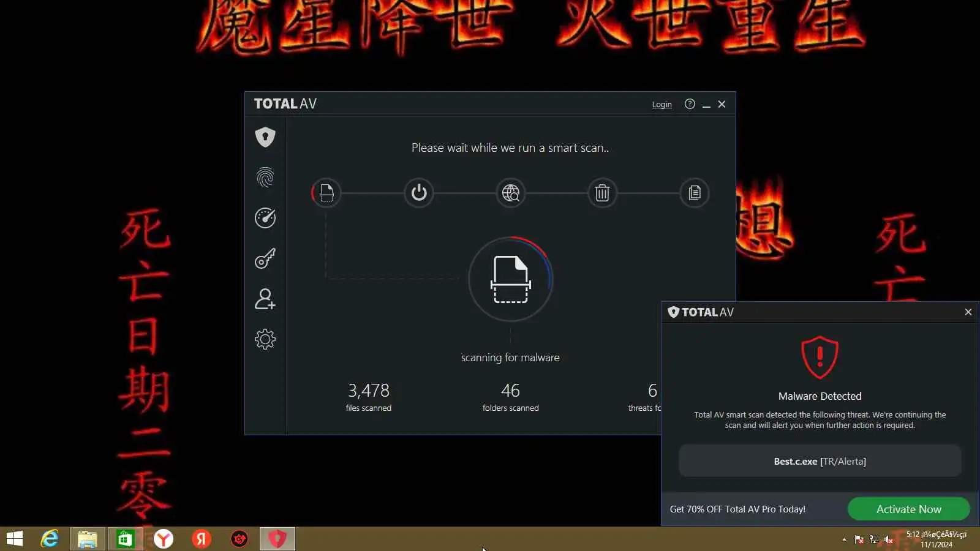Open the red Yandex Я taskbar icon
Viewport: 980px width, 551px height.
point(202,539)
